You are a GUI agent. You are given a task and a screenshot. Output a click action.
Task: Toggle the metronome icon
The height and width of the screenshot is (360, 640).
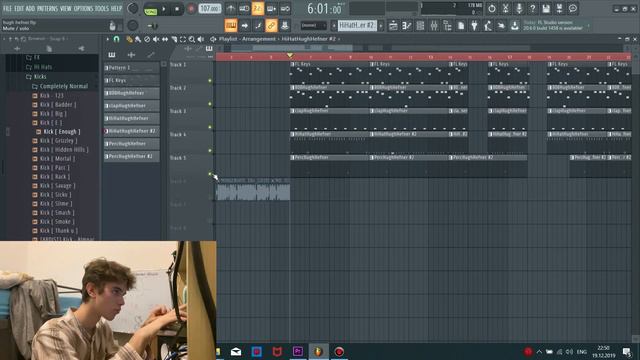(x=231, y=9)
